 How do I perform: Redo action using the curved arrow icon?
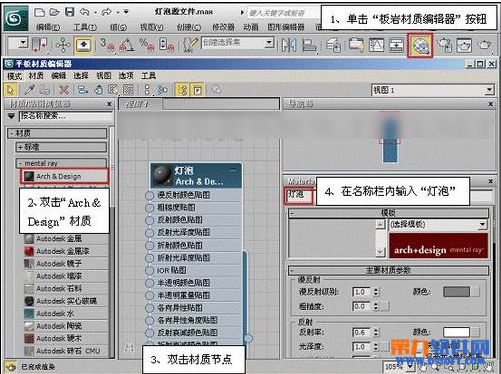click(107, 12)
